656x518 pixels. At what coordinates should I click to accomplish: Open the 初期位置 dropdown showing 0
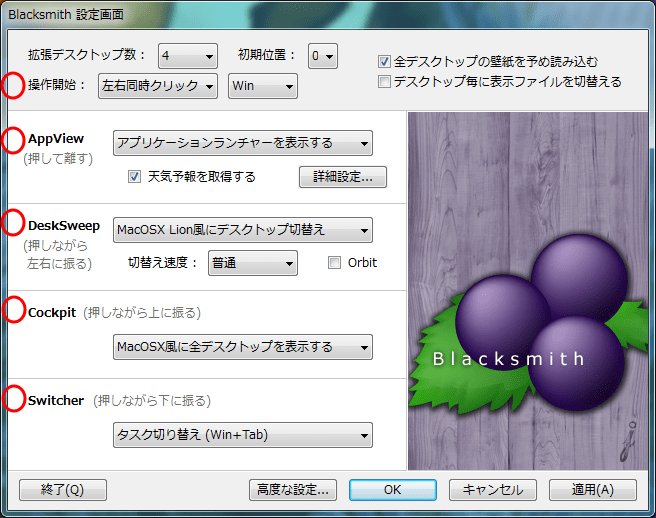pyautogui.click(x=323, y=56)
